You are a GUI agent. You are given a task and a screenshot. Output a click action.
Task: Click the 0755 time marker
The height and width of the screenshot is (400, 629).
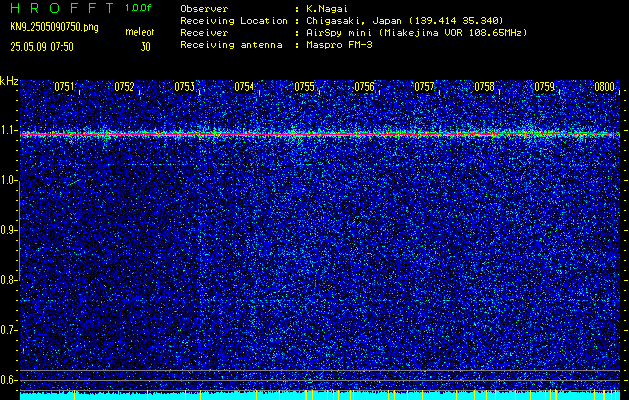click(304, 87)
